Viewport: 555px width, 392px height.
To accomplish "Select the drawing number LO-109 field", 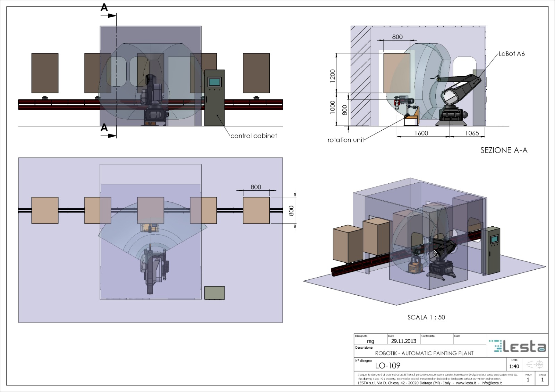I will (387, 366).
